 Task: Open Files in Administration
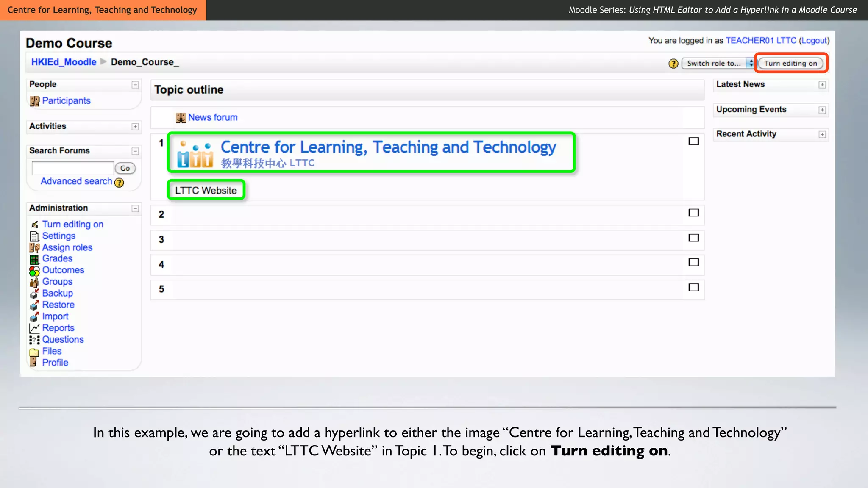[x=52, y=351]
